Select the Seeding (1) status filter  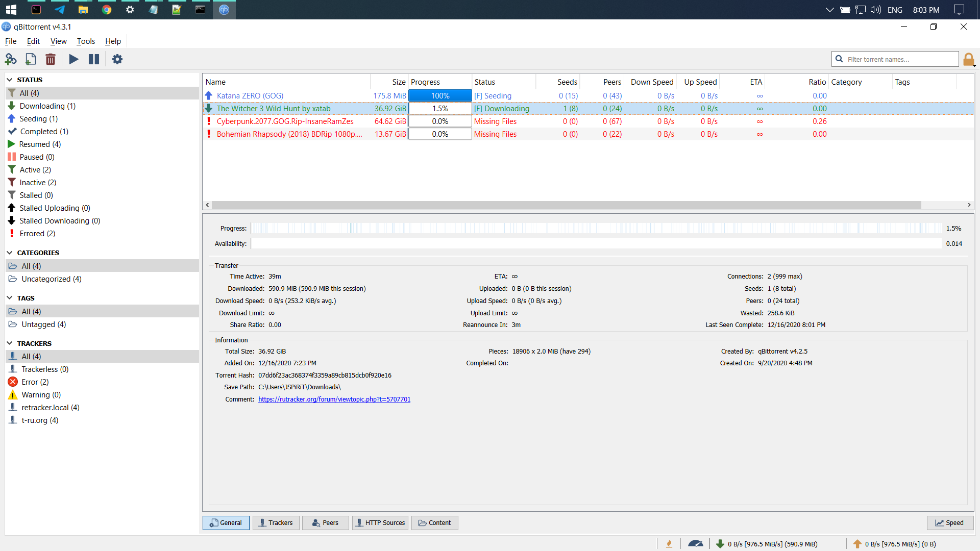[x=102, y=118]
